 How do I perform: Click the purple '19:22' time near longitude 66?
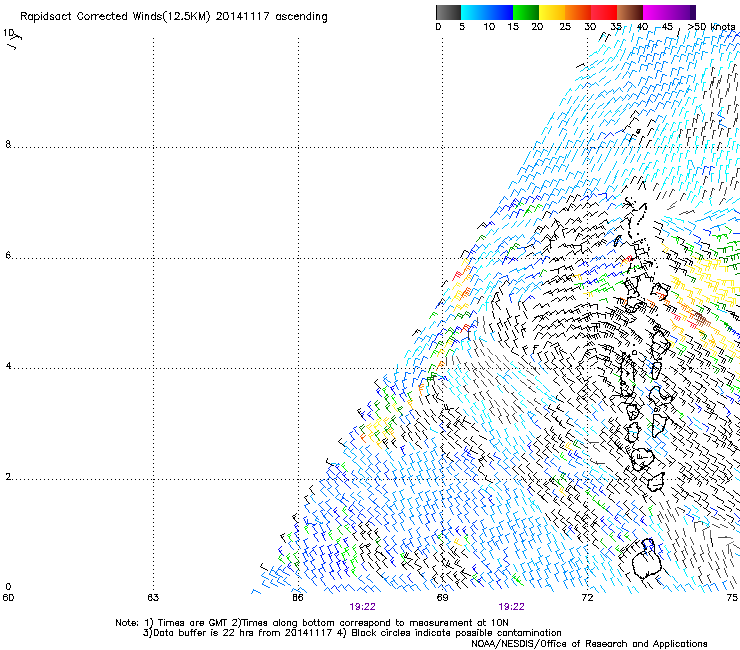coord(362,607)
